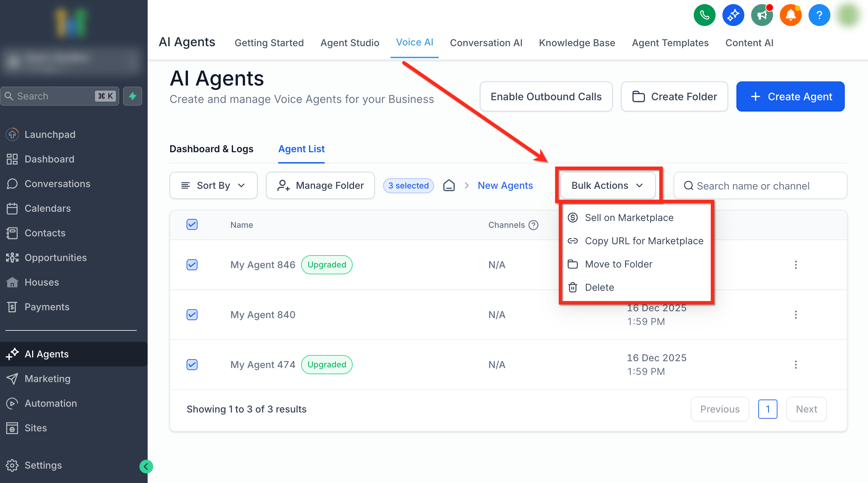Click the green lightning quick actions icon
This screenshot has height=483, width=868.
133,96
